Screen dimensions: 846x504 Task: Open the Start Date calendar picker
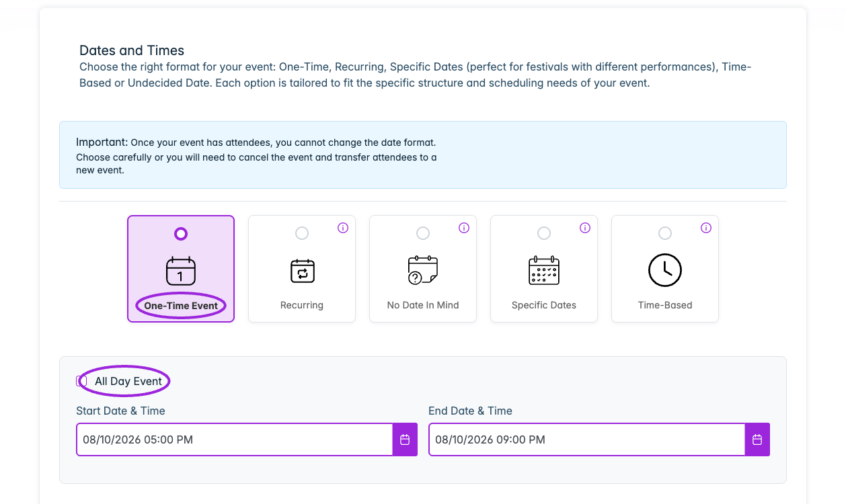click(405, 439)
